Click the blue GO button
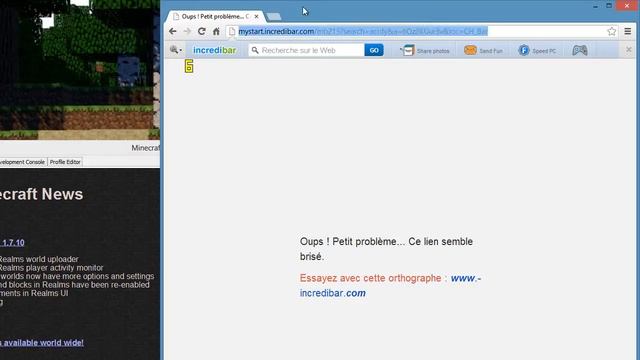The image size is (640, 360). 374,50
